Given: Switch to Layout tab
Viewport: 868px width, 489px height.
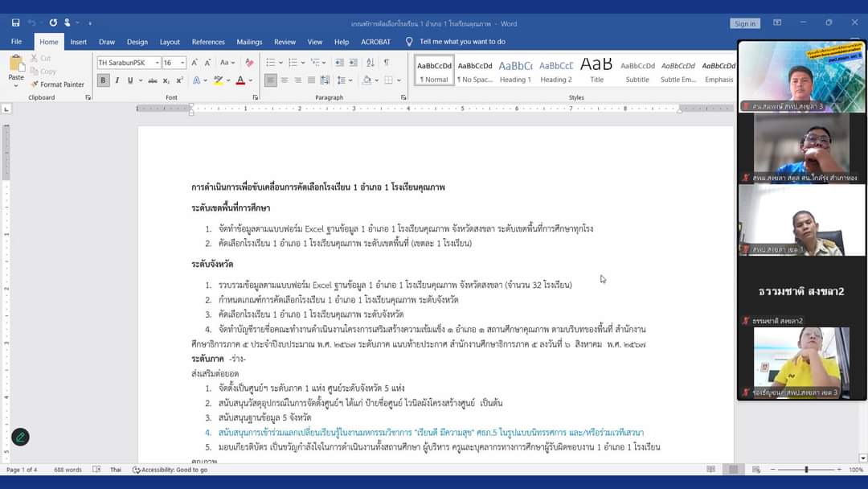Looking at the screenshot, I should 170,42.
